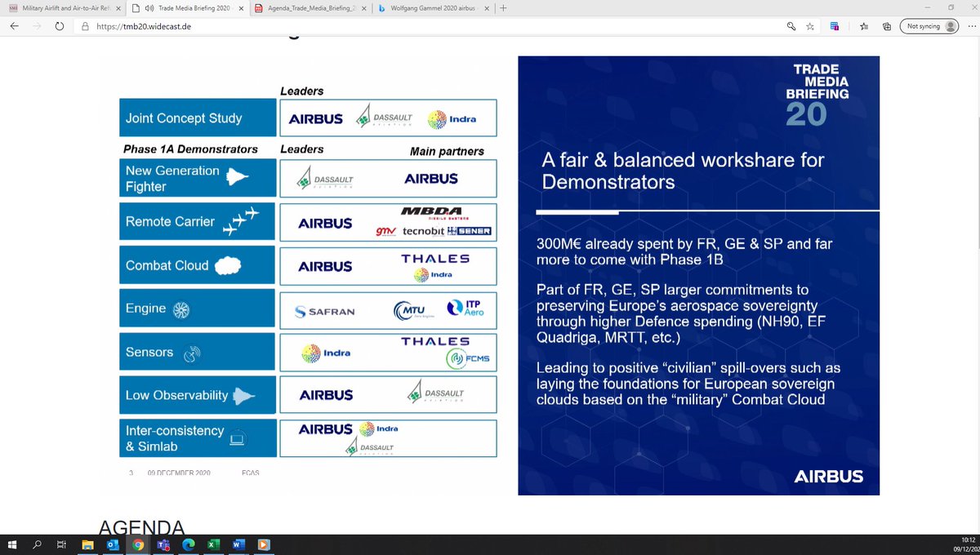This screenshot has height=555, width=980.
Task: Click the Joint Concept Study box
Action: click(198, 118)
